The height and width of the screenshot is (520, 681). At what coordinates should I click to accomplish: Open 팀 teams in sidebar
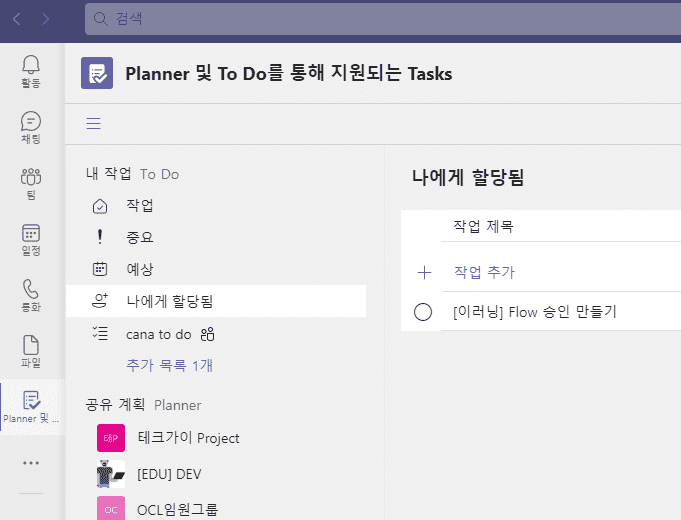tap(31, 183)
